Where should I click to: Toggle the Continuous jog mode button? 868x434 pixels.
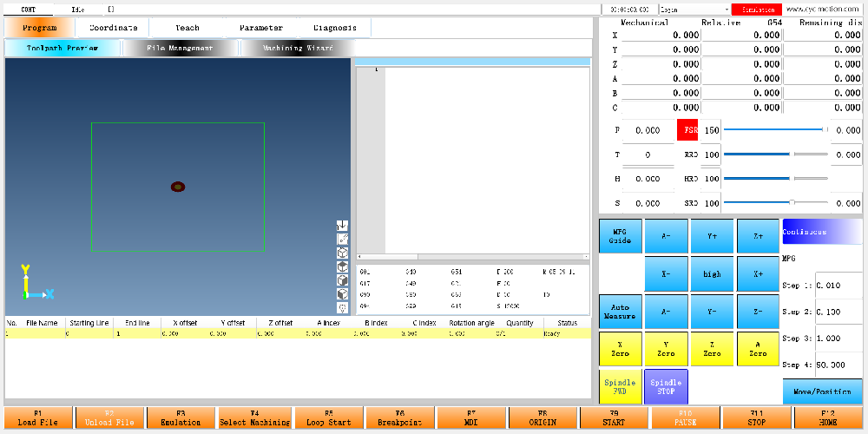(x=822, y=232)
